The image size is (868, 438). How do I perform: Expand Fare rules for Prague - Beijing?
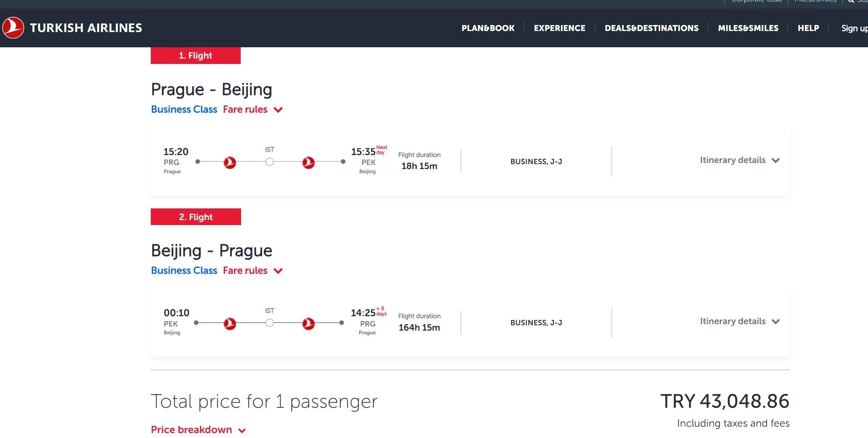tap(252, 109)
